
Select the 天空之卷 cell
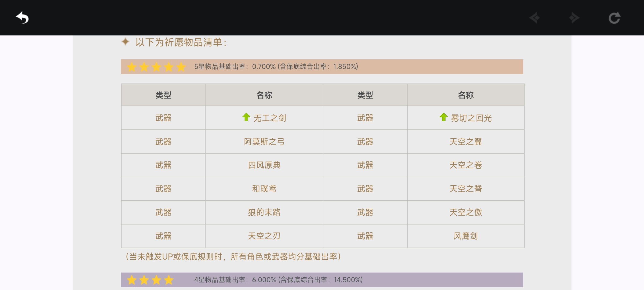tap(466, 165)
